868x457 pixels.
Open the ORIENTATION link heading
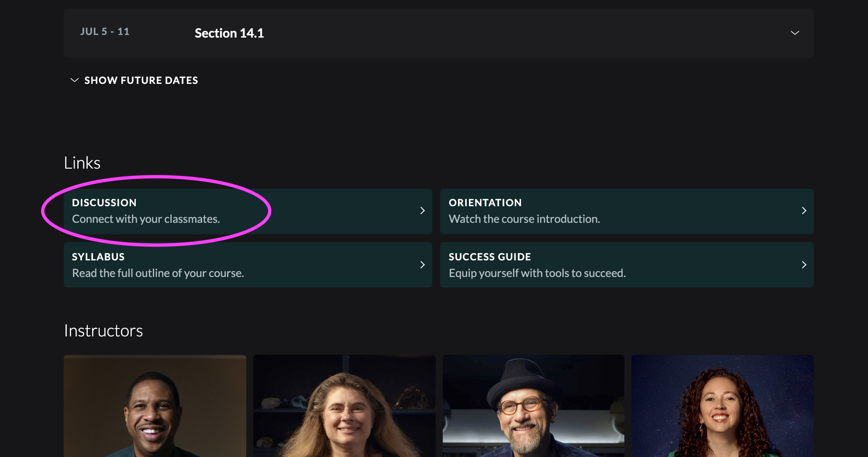(485, 203)
